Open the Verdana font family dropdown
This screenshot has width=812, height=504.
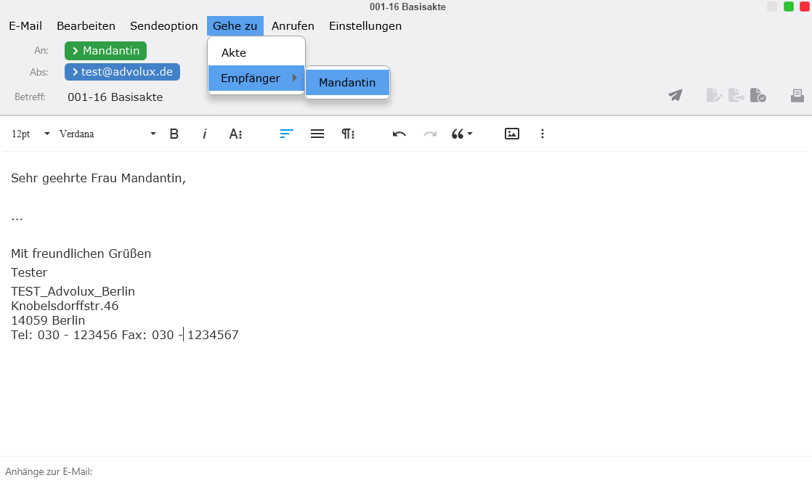pyautogui.click(x=107, y=134)
